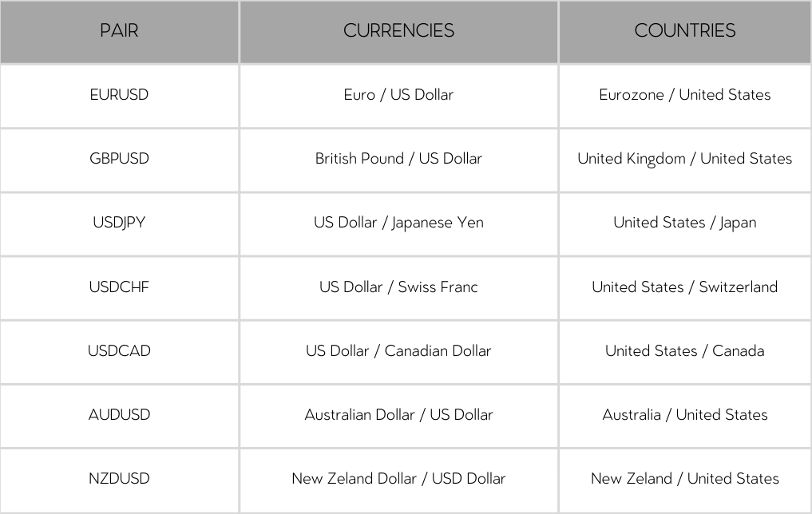Click the United Kingdom / United States cell
The width and height of the screenshot is (812, 514).
(x=685, y=159)
